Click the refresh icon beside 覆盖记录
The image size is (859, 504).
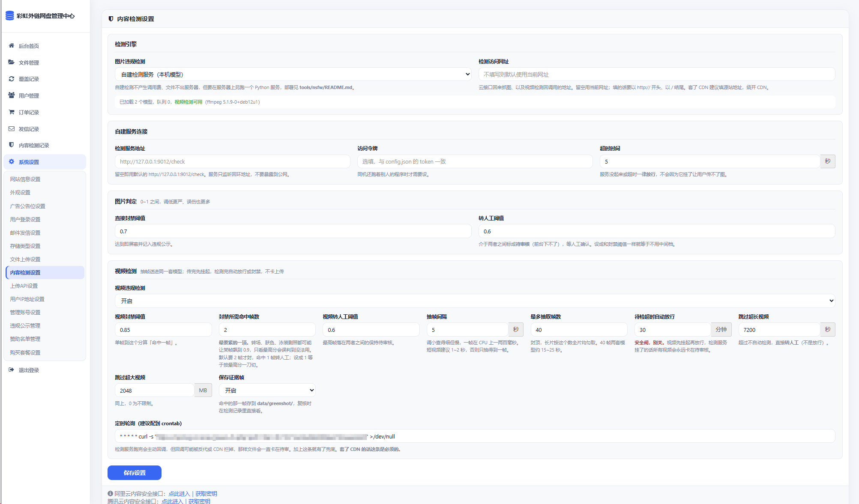[x=12, y=79]
